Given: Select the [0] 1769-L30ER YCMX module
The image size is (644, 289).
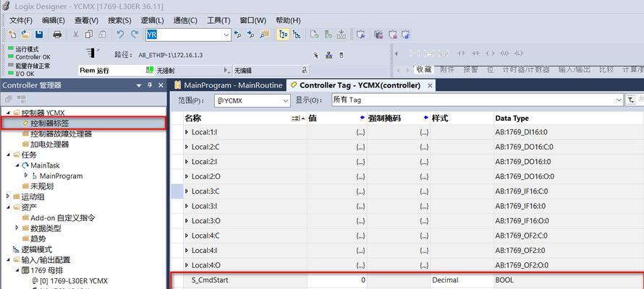Looking at the screenshot, I should click(x=74, y=281).
